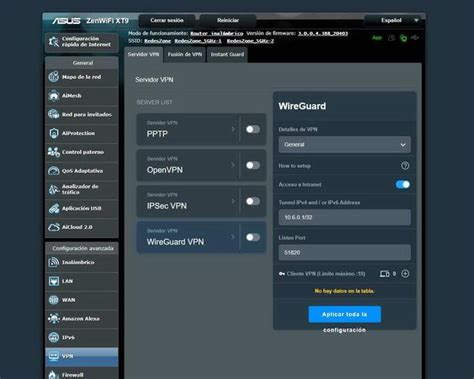Open the firmware version link

[x=323, y=34]
